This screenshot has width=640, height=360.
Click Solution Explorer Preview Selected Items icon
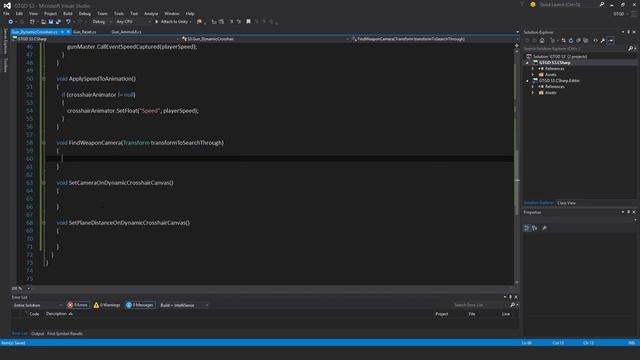coord(611,40)
